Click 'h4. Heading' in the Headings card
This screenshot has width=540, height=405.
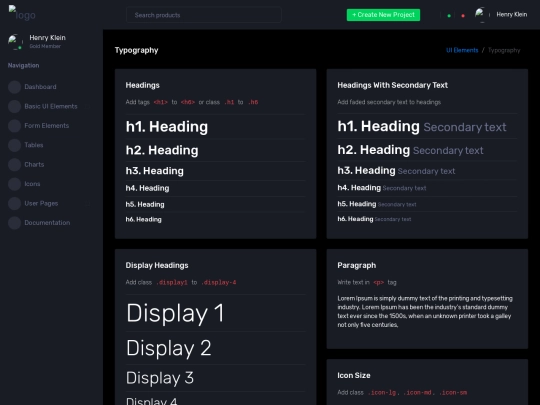click(147, 188)
